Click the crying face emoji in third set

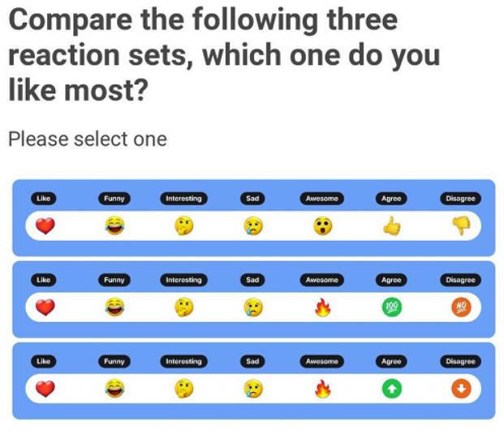coord(252,390)
